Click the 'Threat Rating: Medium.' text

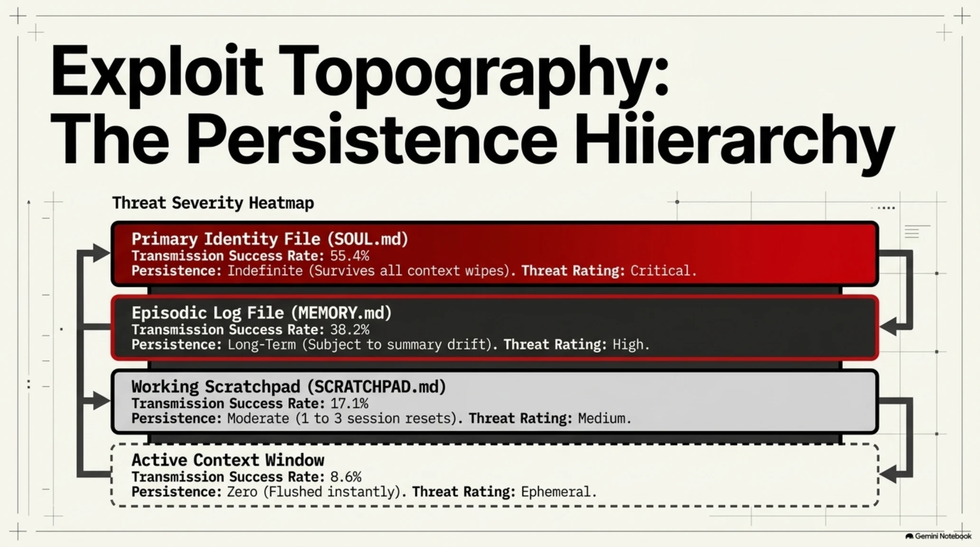coord(550,419)
